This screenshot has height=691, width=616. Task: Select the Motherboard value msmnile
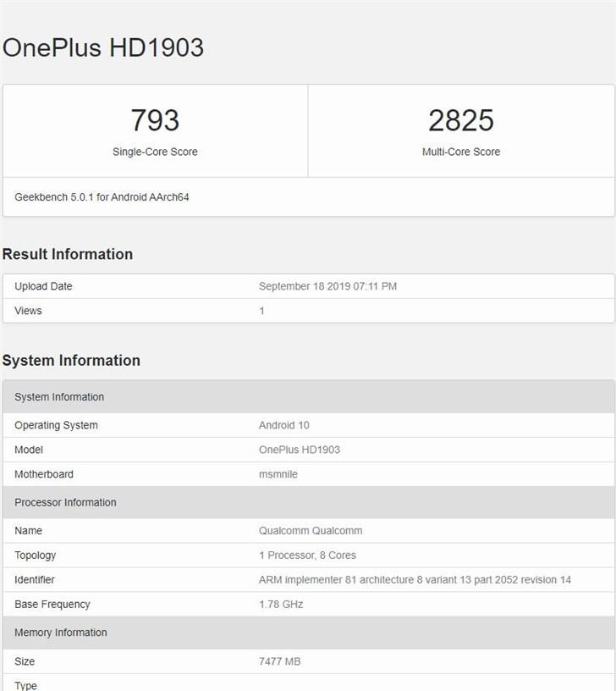(281, 474)
